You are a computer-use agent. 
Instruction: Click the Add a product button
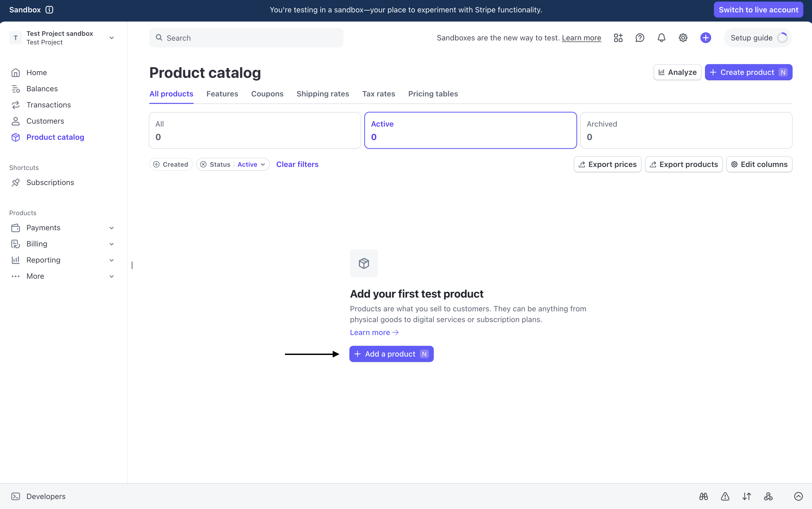(391, 354)
